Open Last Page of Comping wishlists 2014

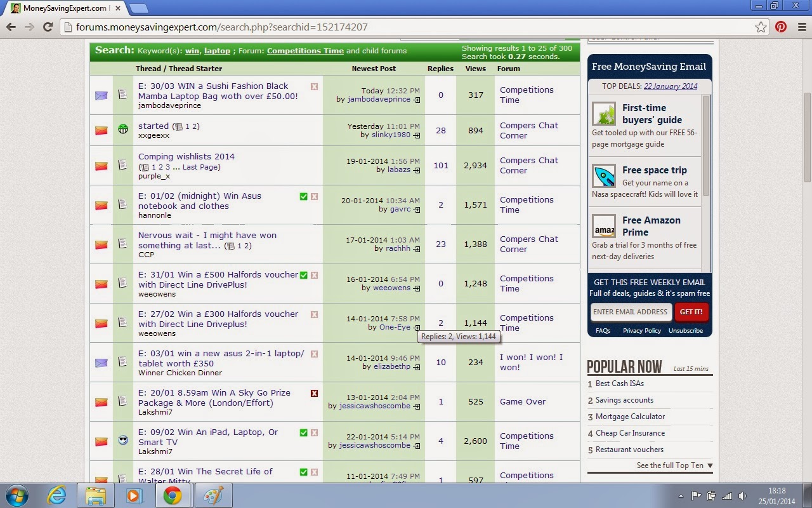pyautogui.click(x=201, y=167)
